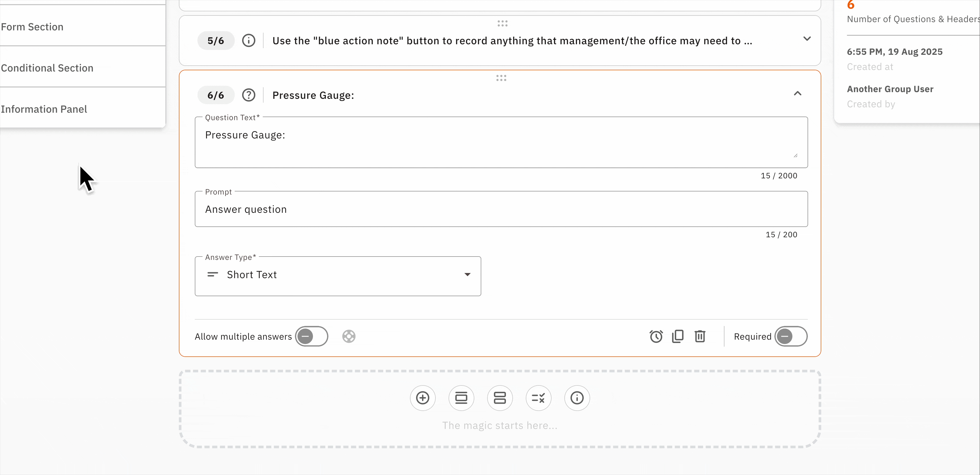Image resolution: width=980 pixels, height=475 pixels.
Task: Delete the Pressure Gauge question
Action: [700, 336]
